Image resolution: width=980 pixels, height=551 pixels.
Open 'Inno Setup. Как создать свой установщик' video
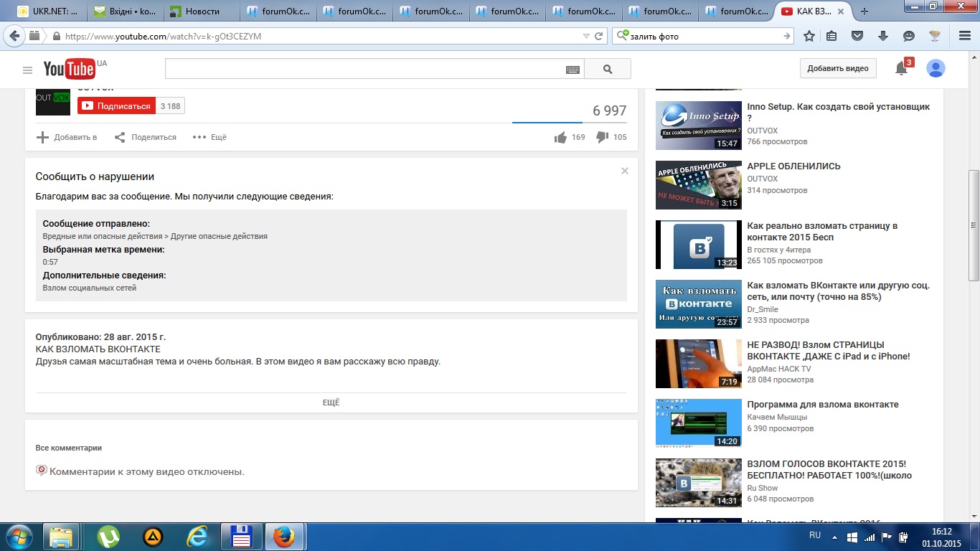pos(838,112)
